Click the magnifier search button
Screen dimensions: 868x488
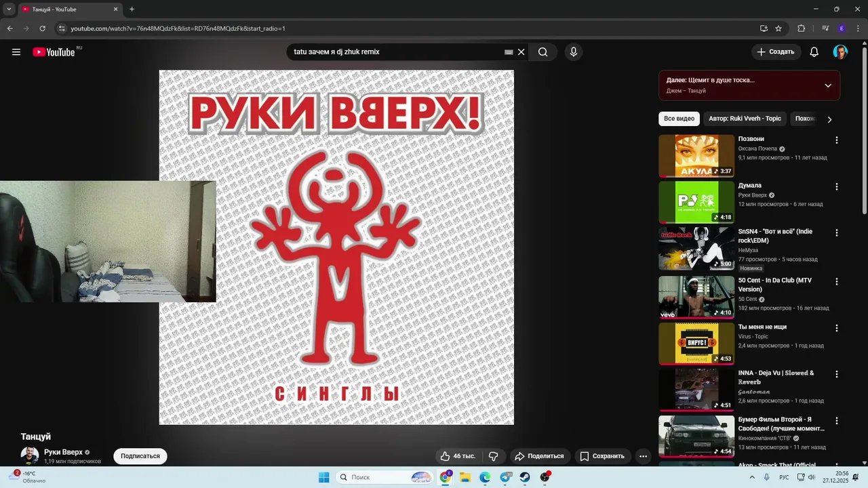coord(543,52)
